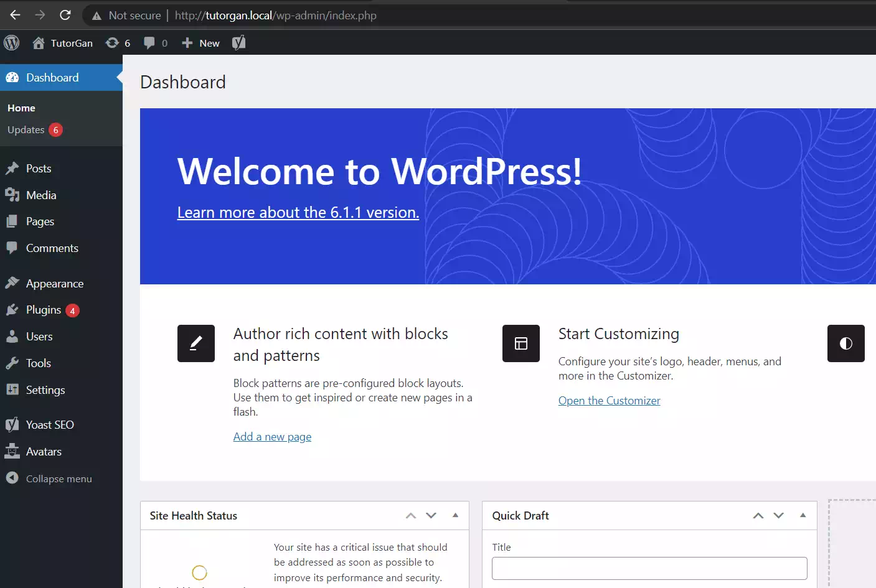Click the New label in admin bar
This screenshot has width=876, height=588.
point(209,43)
